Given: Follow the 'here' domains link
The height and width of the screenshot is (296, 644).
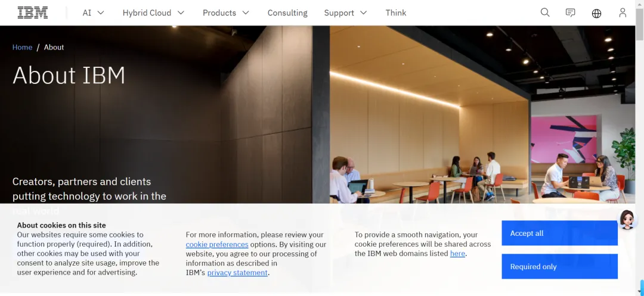Looking at the screenshot, I should click(x=457, y=253).
